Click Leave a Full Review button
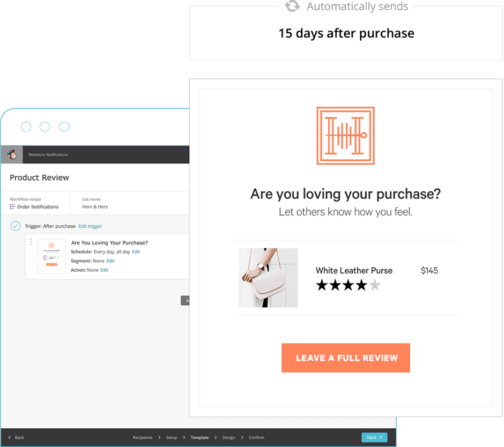The width and height of the screenshot is (504, 447). click(x=345, y=358)
